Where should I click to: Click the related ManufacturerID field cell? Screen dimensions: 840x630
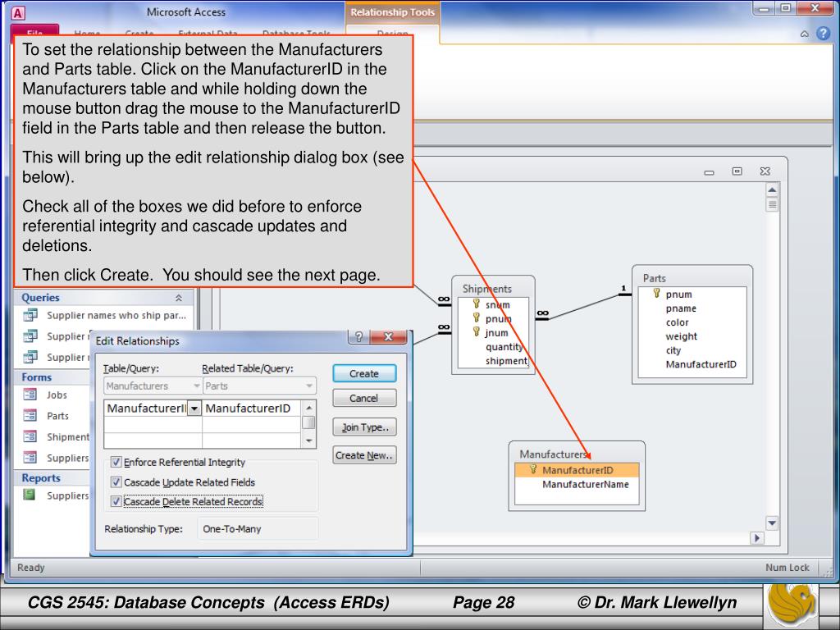tap(251, 409)
